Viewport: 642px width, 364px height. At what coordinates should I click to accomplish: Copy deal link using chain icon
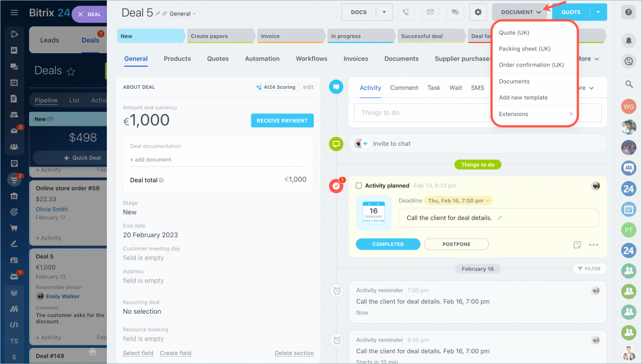[x=165, y=14]
